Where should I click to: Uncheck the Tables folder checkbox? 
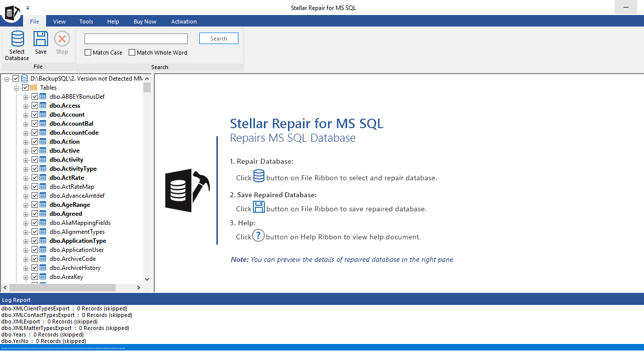[x=26, y=88]
